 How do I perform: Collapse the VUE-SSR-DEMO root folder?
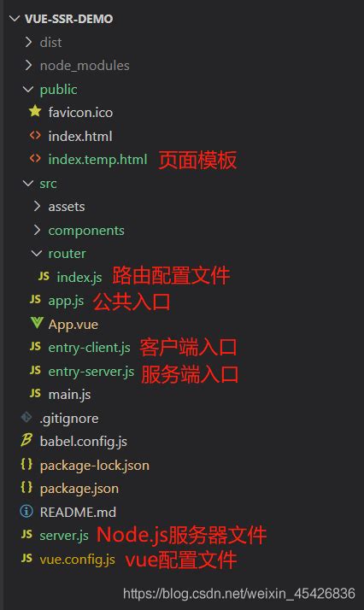(x=15, y=18)
